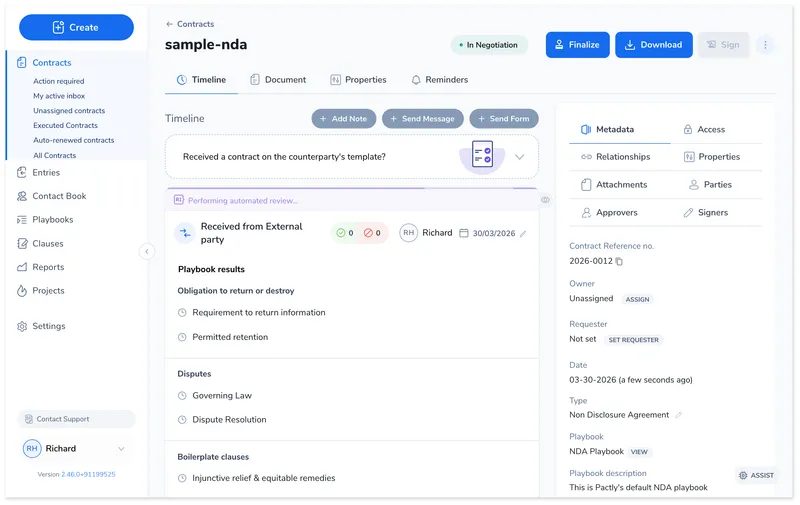Toggle the eye visibility icon on automated review
Viewport: 800px width, 505px height.
click(545, 200)
